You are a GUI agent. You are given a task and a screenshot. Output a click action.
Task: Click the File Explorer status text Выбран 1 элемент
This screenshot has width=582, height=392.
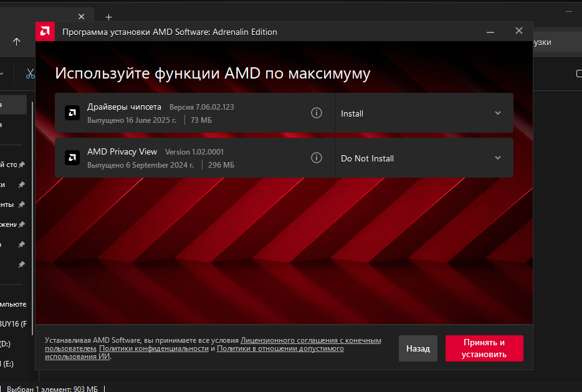(52, 389)
